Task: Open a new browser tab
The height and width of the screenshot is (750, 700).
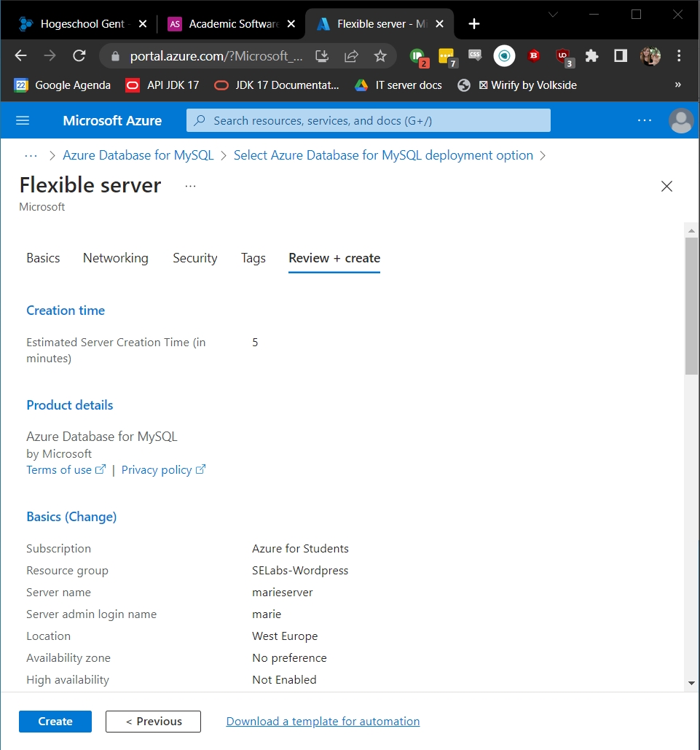Action: point(474,24)
